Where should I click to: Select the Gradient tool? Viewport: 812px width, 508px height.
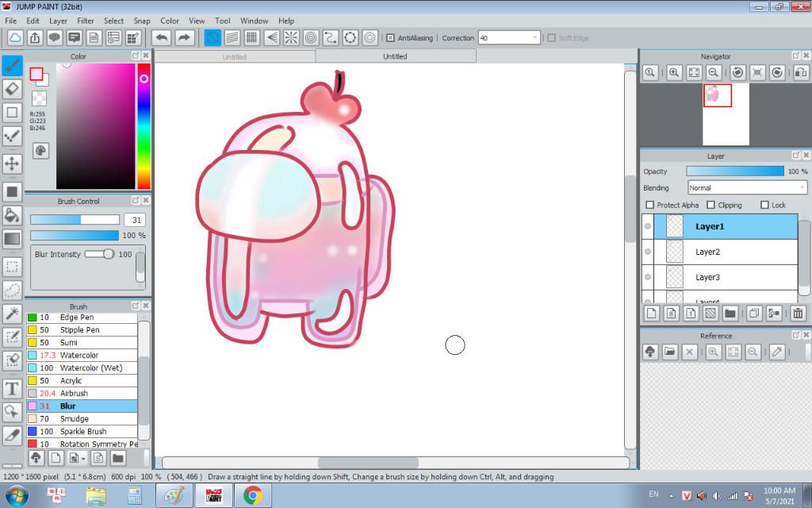12,239
